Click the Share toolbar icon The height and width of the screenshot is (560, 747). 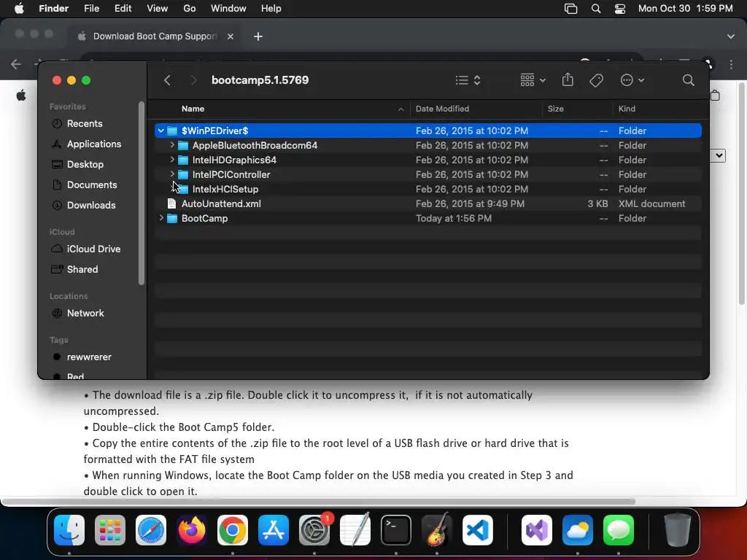(568, 79)
